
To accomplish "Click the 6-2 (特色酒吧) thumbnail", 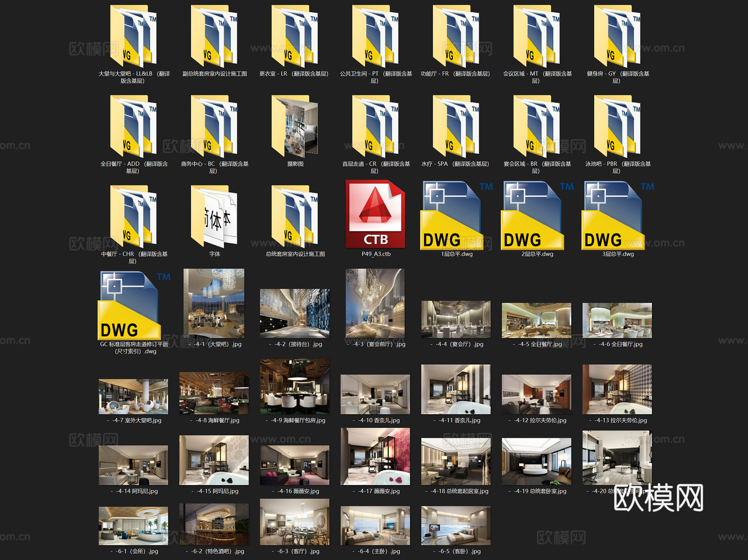I will (214, 524).
